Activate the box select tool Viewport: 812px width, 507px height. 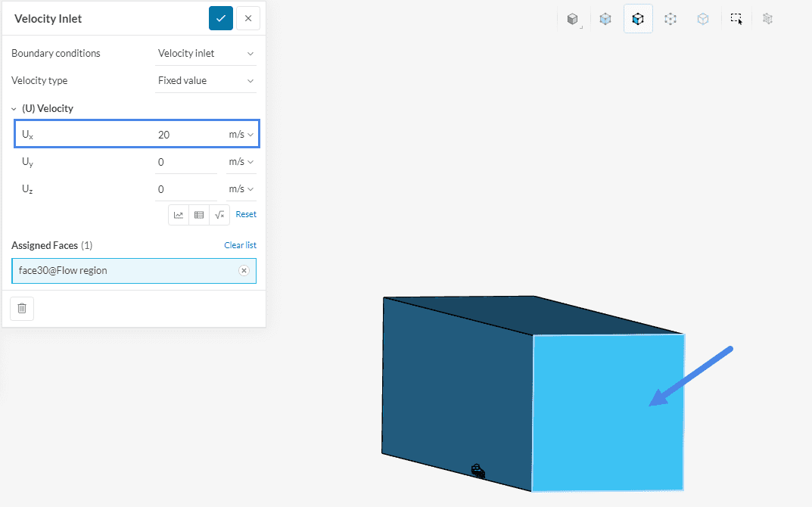point(736,19)
